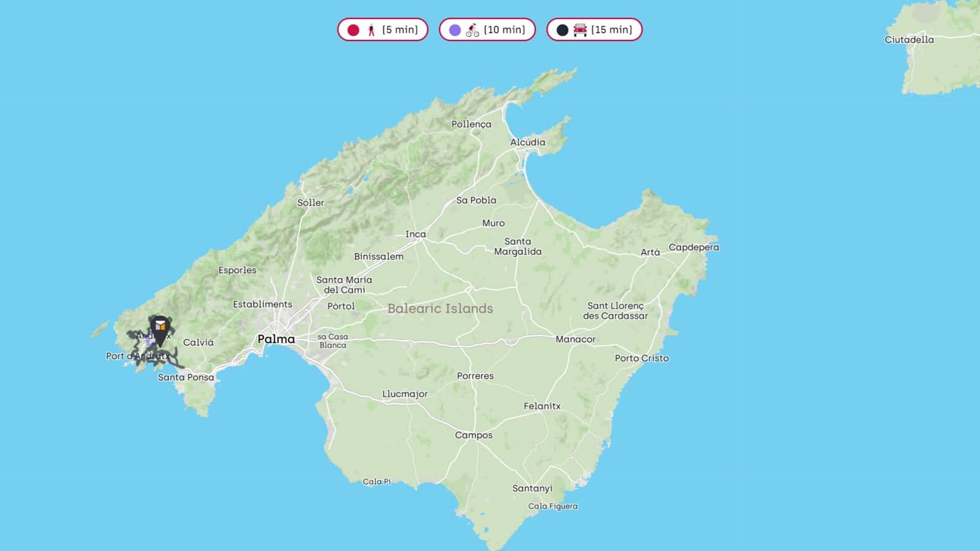Click the Balearic Islands map label

click(440, 308)
